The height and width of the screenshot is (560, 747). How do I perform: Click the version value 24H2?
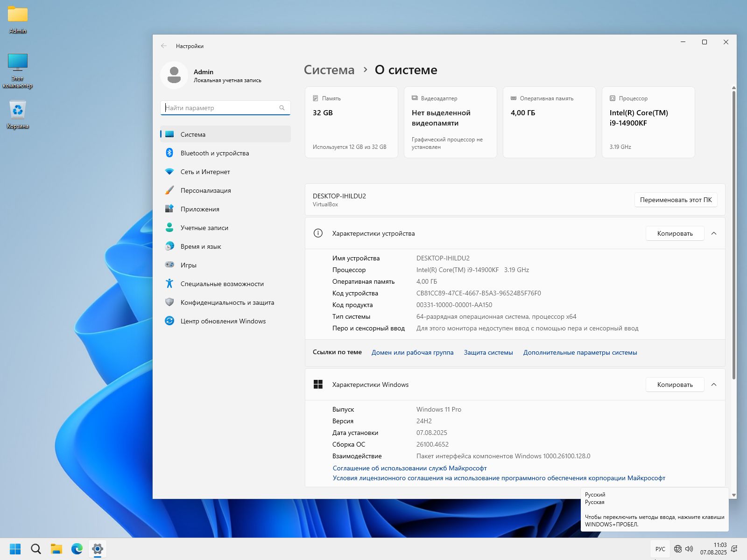[424, 421]
